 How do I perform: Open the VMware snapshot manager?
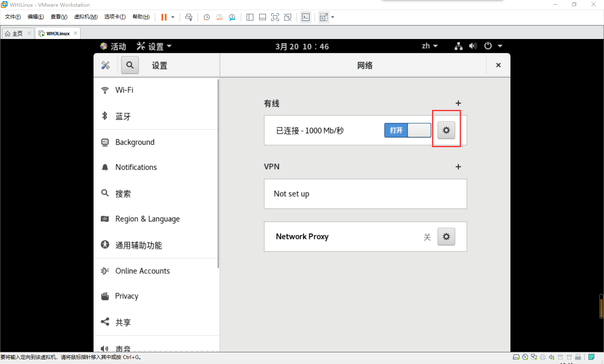click(232, 17)
